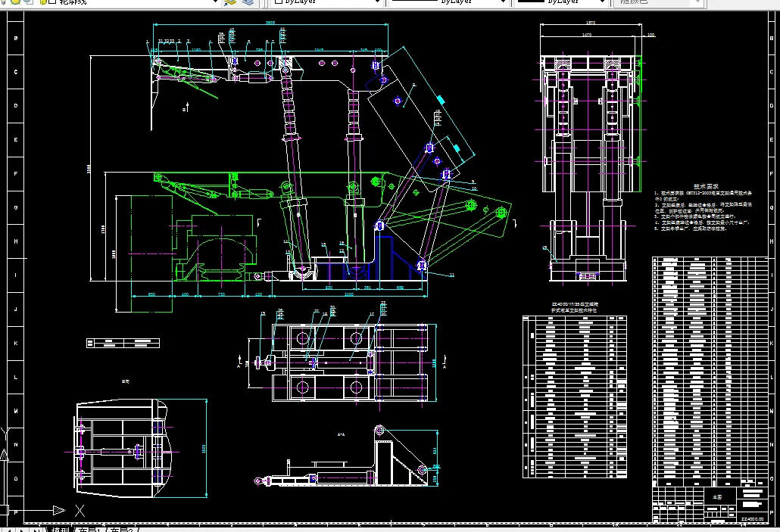
Task: Select the 2400 dimension below the base
Action: click(x=349, y=294)
